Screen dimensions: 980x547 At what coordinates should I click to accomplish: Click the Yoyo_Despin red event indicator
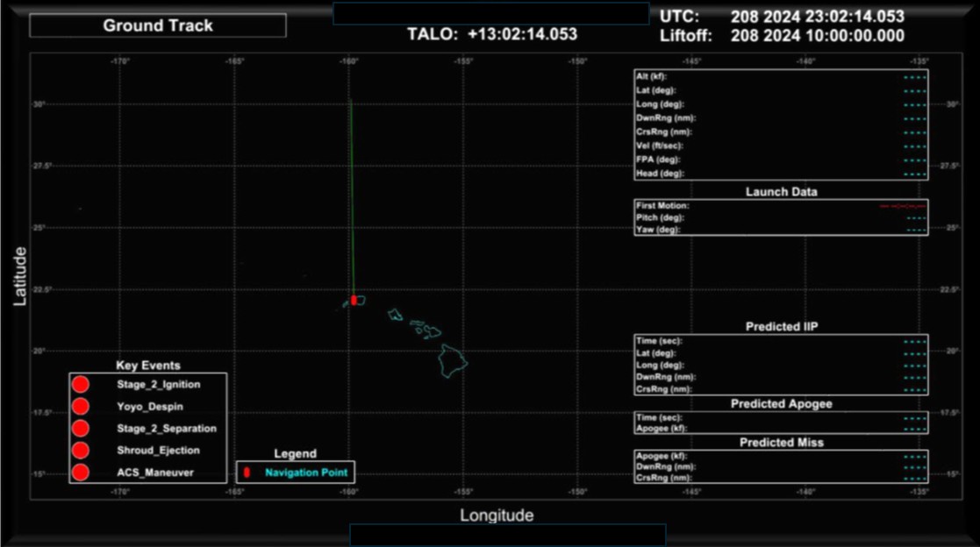point(80,407)
